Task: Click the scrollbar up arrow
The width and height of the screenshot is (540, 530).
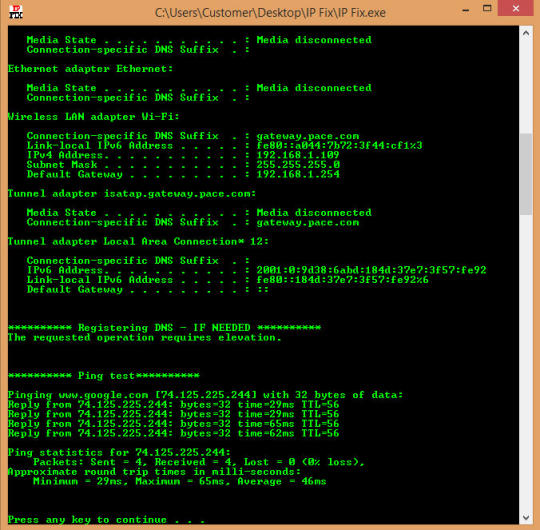Action: click(526, 33)
